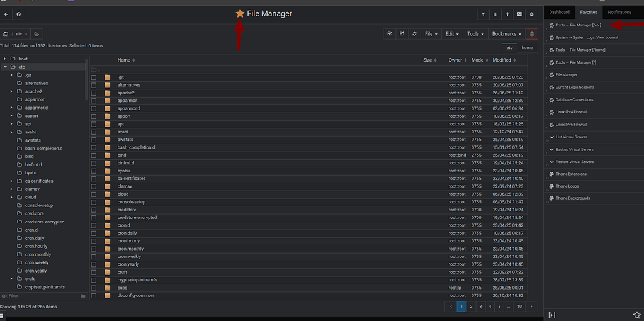Screen dimensions: 644x321
Task: Click the Webmin icon beside Linux IPv4 Firewall
Action: (x=551, y=112)
